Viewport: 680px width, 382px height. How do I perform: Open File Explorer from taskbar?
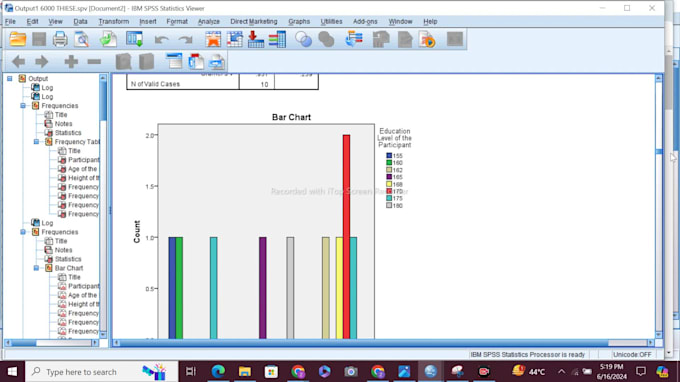(245, 372)
